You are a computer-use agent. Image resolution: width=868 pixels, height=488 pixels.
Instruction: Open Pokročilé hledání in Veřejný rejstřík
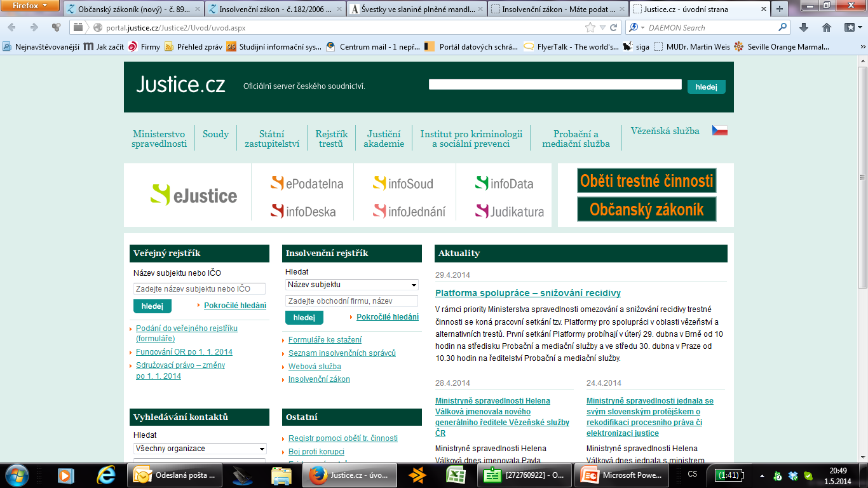point(235,306)
